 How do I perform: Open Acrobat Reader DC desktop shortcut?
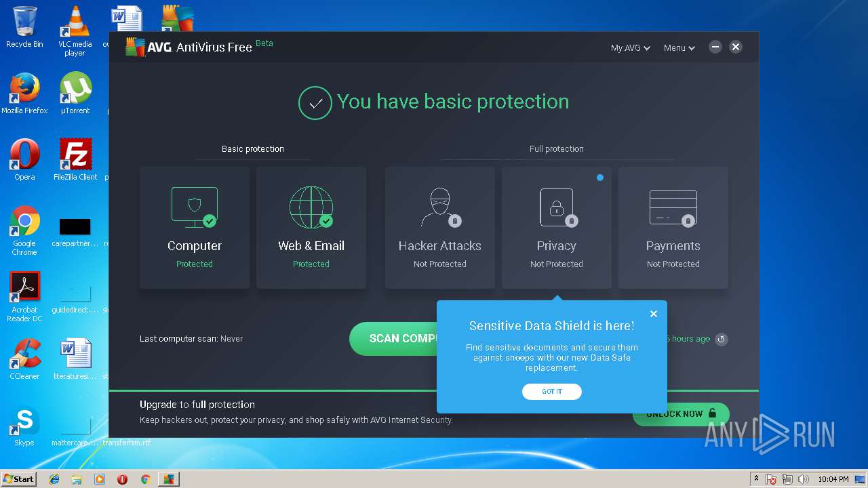click(24, 298)
